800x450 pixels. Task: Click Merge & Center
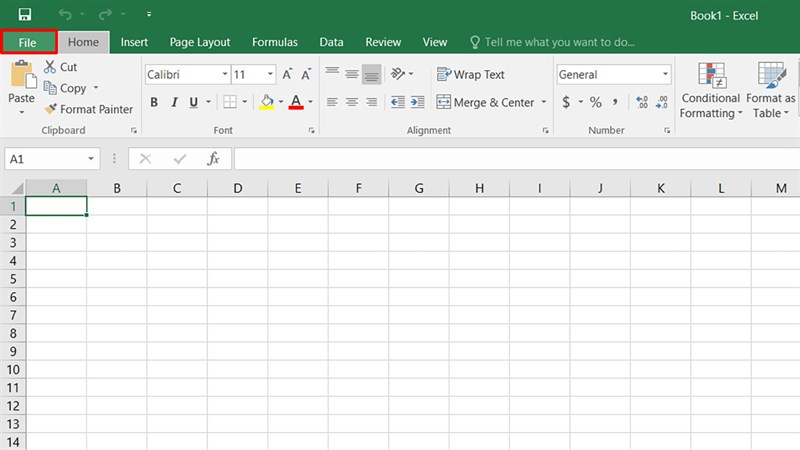[x=485, y=102]
